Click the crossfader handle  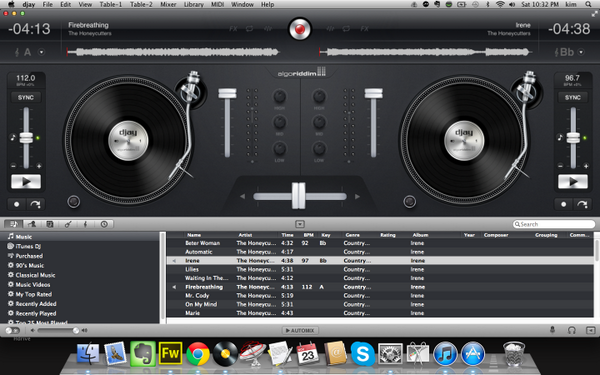[x=299, y=196]
